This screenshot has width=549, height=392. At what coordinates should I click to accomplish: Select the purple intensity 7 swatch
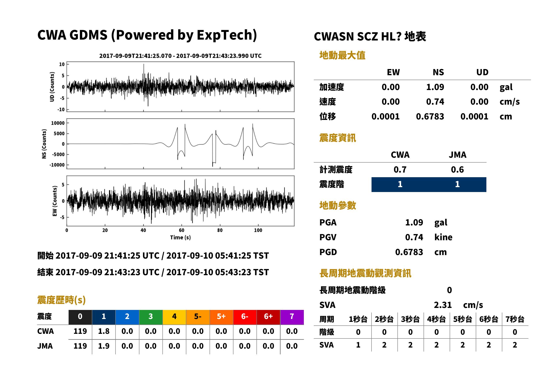(292, 317)
